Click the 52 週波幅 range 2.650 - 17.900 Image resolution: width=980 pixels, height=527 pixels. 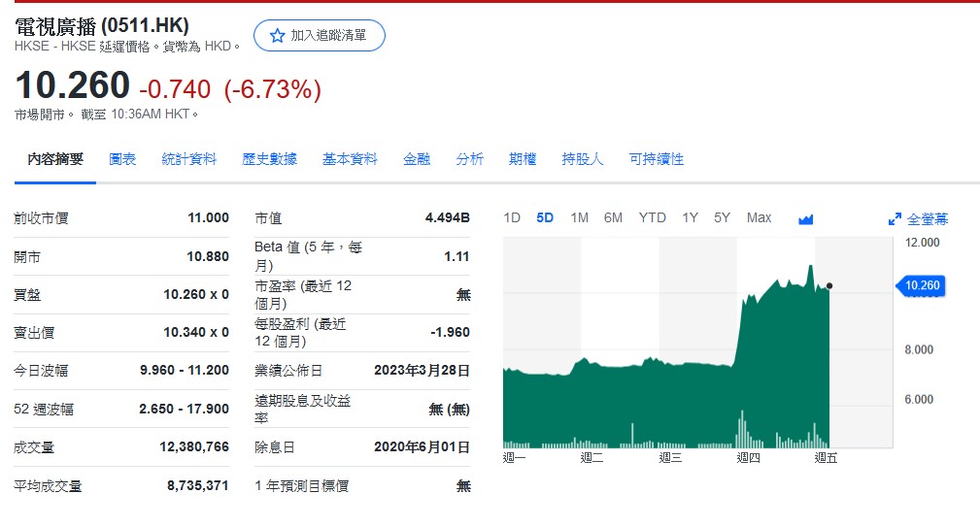(184, 409)
